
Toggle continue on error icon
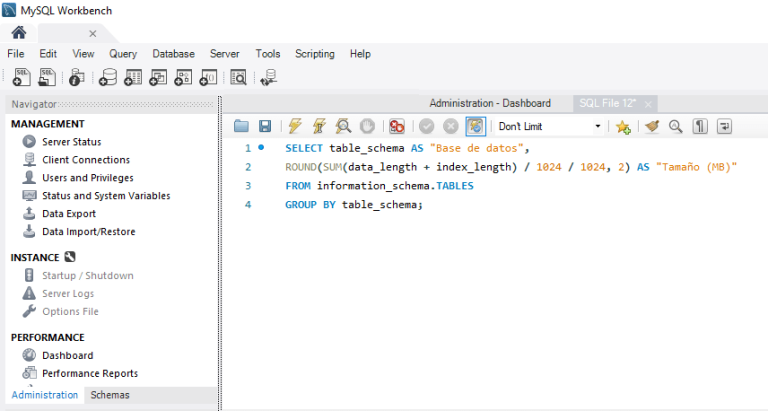coord(397,126)
